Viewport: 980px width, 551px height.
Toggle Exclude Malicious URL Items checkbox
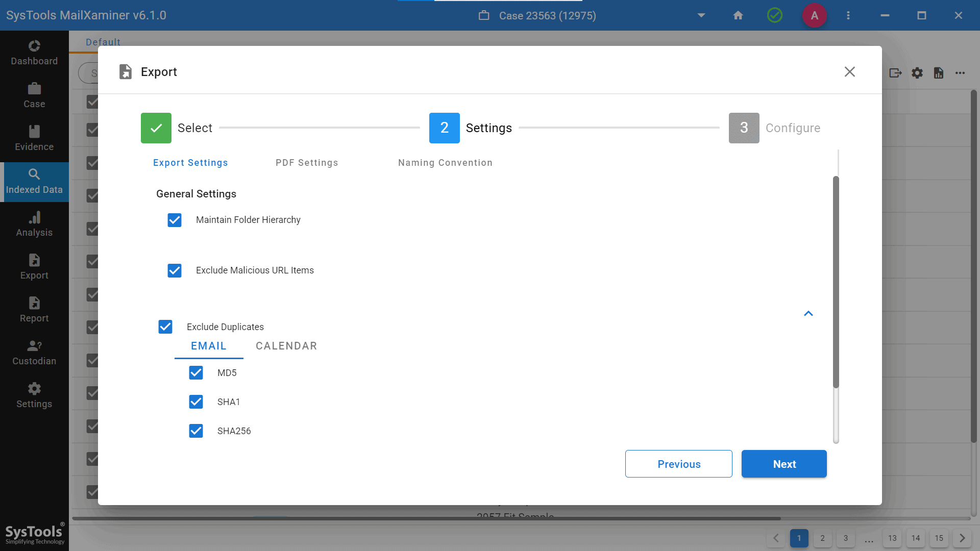175,270
